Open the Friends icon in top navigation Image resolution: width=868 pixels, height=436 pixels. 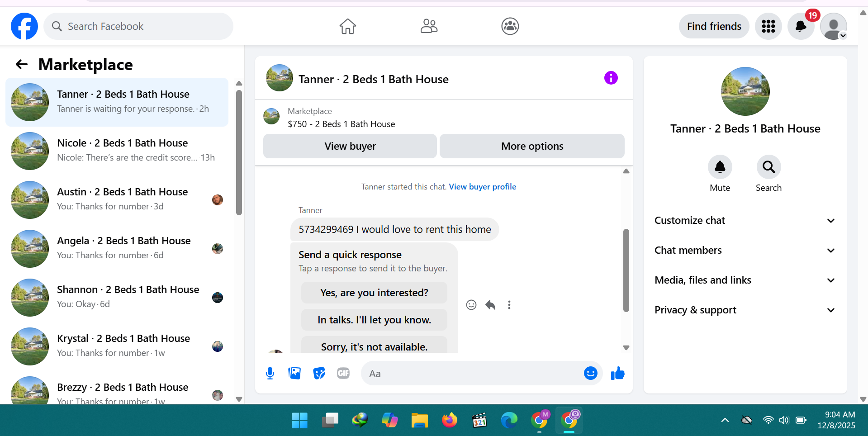click(x=429, y=26)
